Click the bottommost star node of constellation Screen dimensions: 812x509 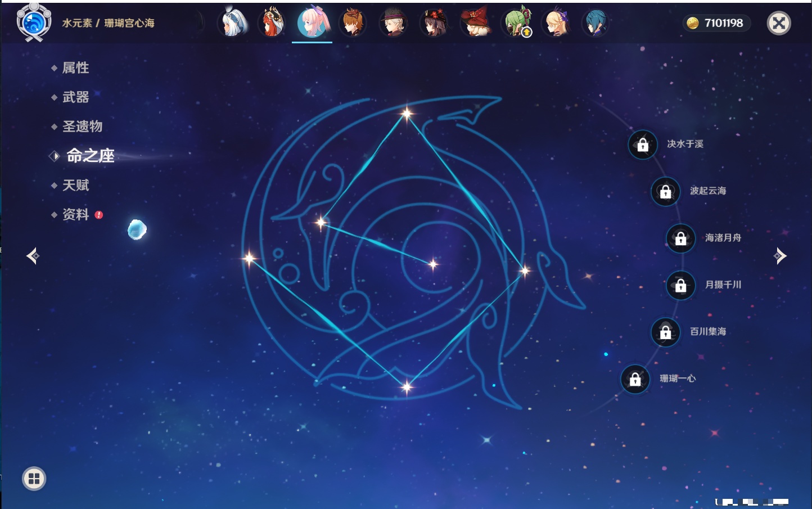(x=407, y=386)
